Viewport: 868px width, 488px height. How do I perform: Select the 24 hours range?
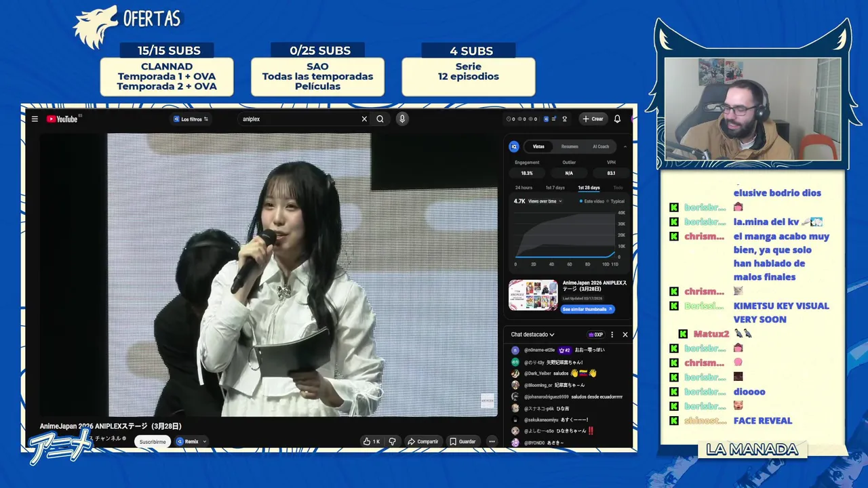(524, 188)
